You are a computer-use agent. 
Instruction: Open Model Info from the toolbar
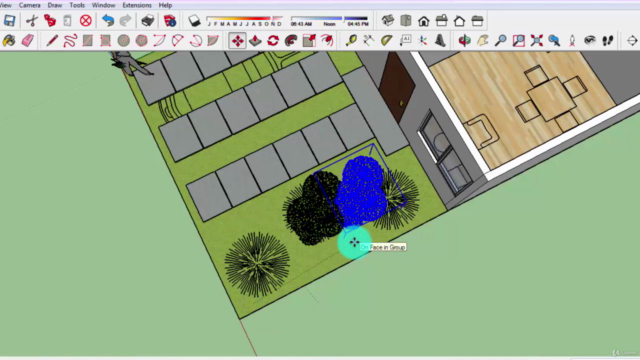(x=169, y=20)
